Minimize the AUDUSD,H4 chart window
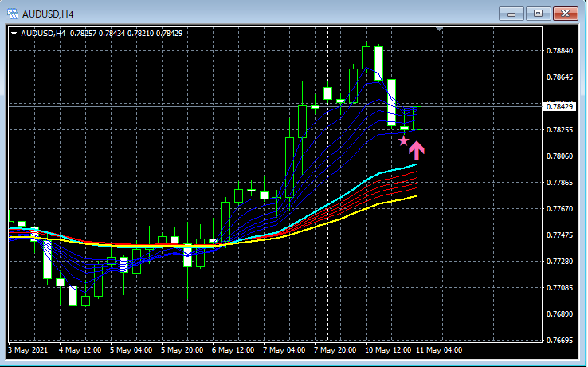 [x=511, y=14]
